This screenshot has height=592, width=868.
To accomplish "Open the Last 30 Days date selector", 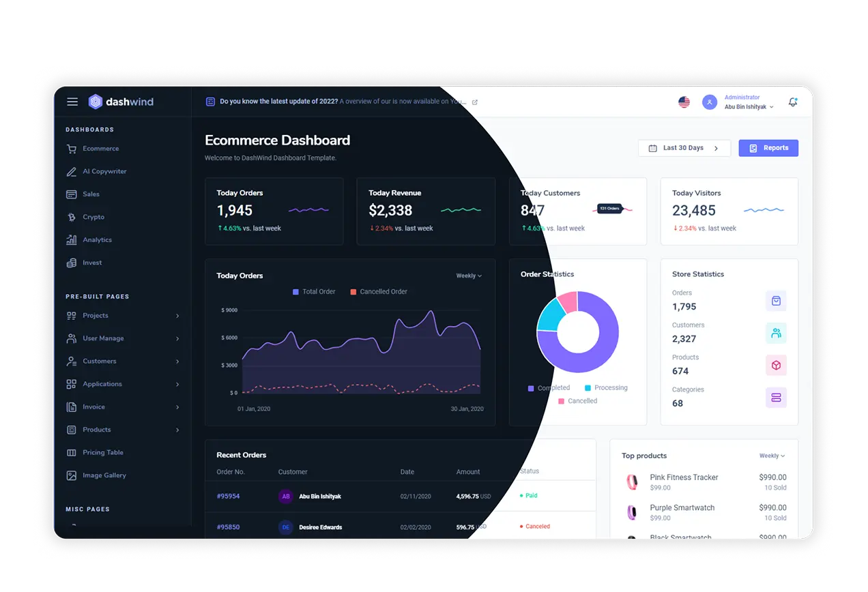I will [684, 148].
